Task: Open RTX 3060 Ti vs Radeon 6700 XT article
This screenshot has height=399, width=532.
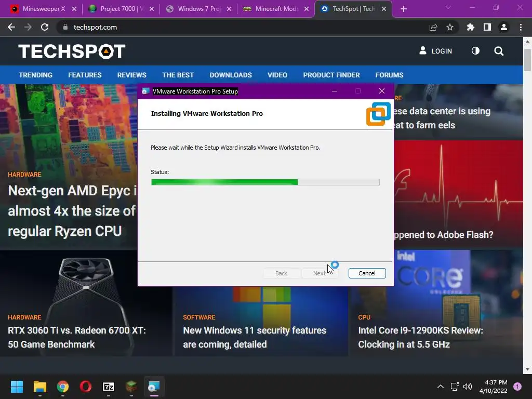Action: (x=77, y=337)
